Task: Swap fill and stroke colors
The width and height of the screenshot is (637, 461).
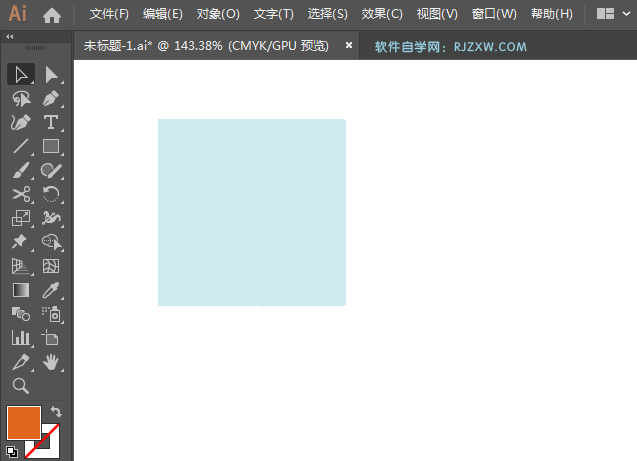Action: coord(56,412)
